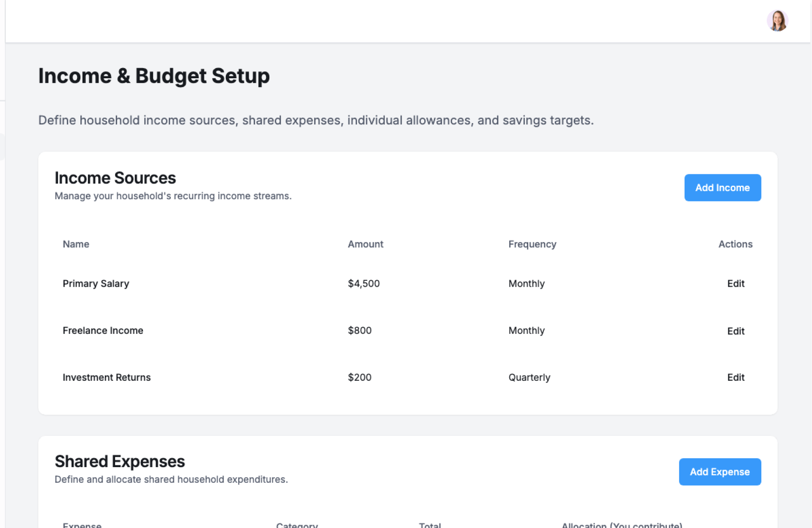Click the Name column header

[x=76, y=244]
